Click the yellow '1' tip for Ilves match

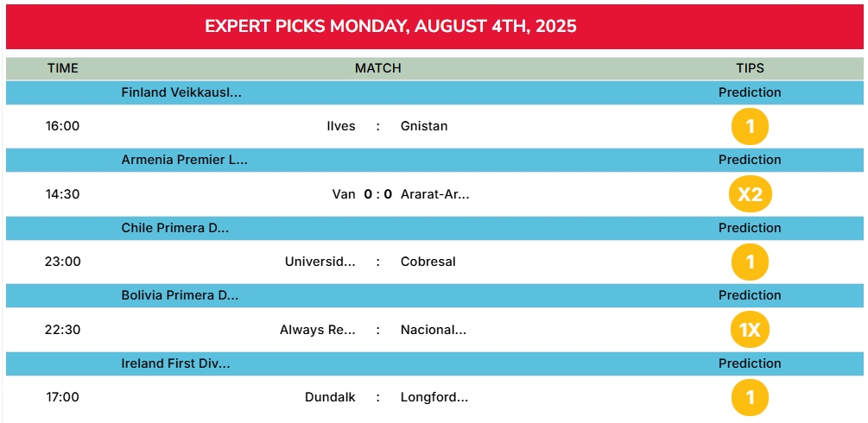coord(750,127)
